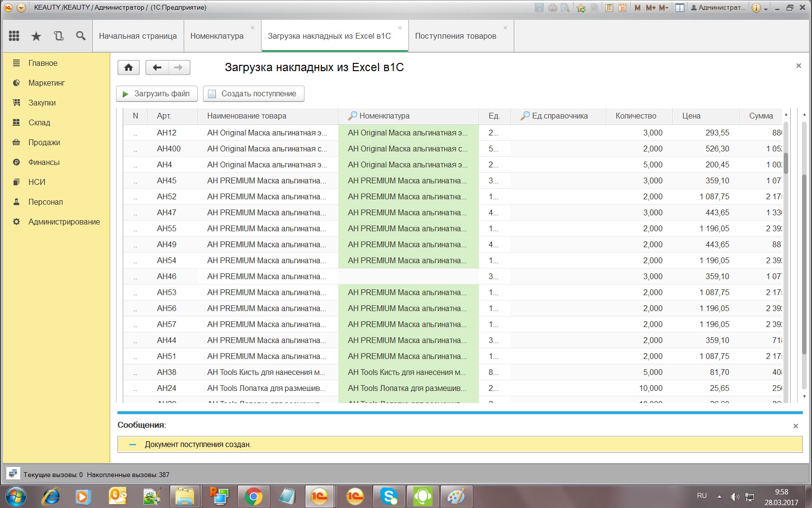Image resolution: width=812 pixels, height=508 pixels.
Task: Open the sections grid menu icon
Action: [14, 36]
